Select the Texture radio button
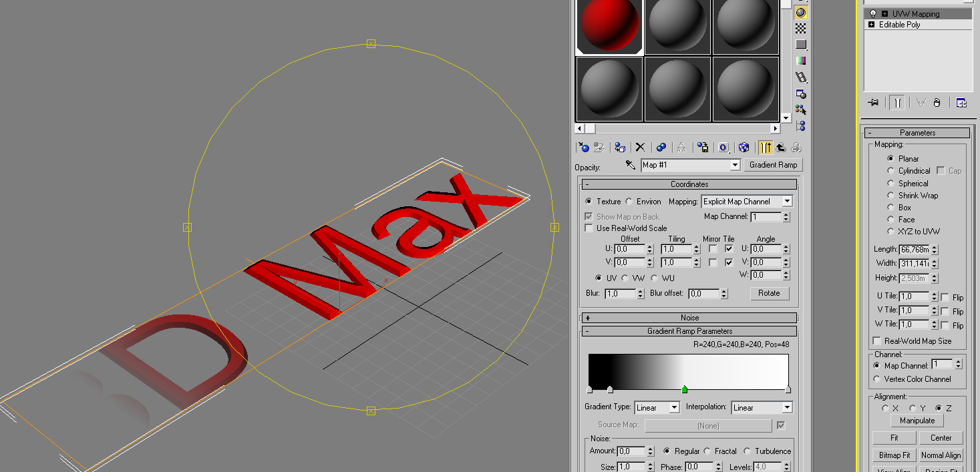The image size is (980, 472). [x=589, y=201]
